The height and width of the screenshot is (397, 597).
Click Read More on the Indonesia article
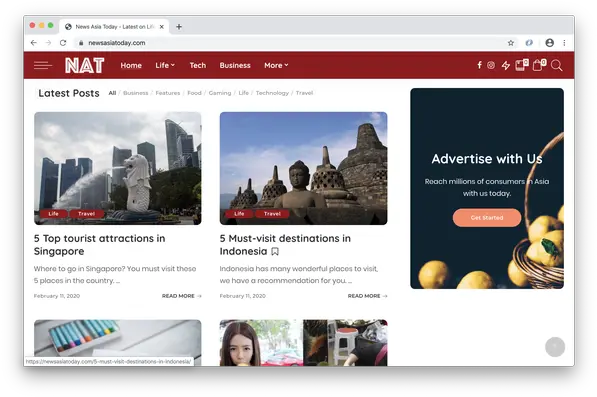pos(367,296)
